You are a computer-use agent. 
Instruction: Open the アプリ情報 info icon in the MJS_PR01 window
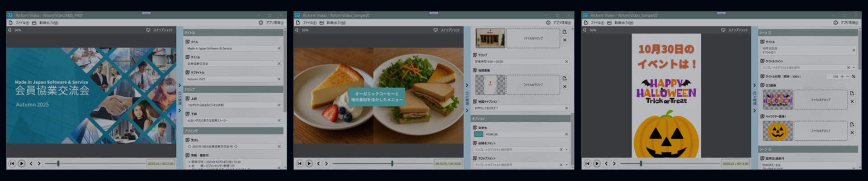(x=261, y=23)
